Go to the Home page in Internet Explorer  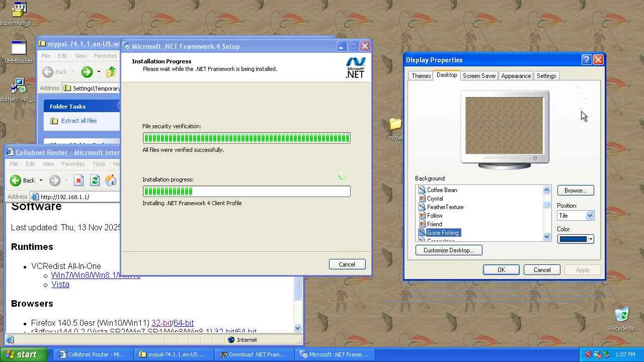click(x=111, y=180)
